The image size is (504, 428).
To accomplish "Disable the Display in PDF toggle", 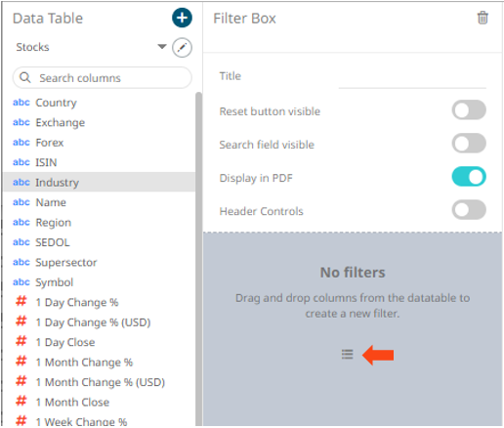I will point(469,177).
